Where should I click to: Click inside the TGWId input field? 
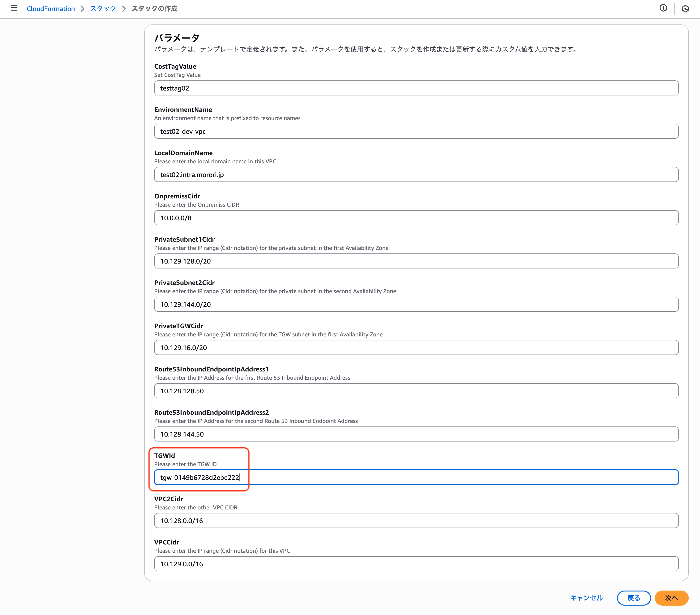416,477
